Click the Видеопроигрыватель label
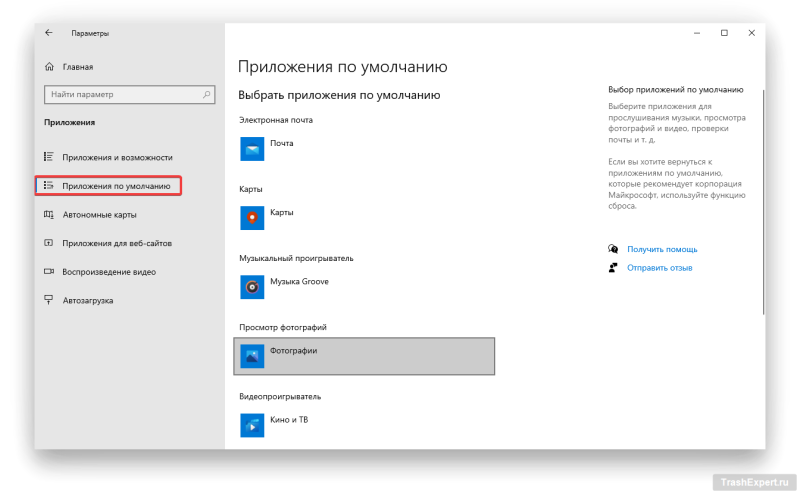This screenshot has width=800, height=494. (280, 397)
